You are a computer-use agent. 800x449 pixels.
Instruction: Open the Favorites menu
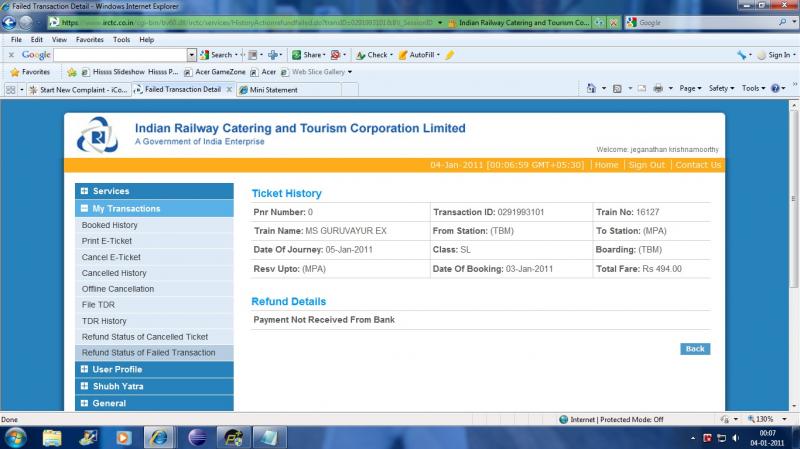90,39
